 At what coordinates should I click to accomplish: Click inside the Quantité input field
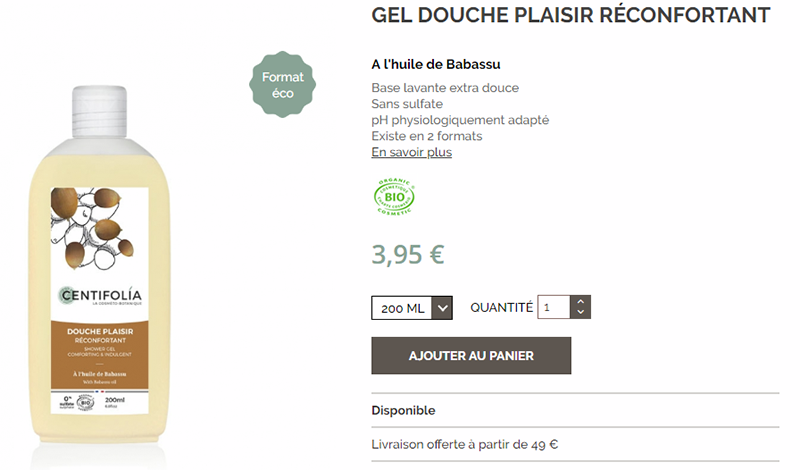click(x=554, y=307)
